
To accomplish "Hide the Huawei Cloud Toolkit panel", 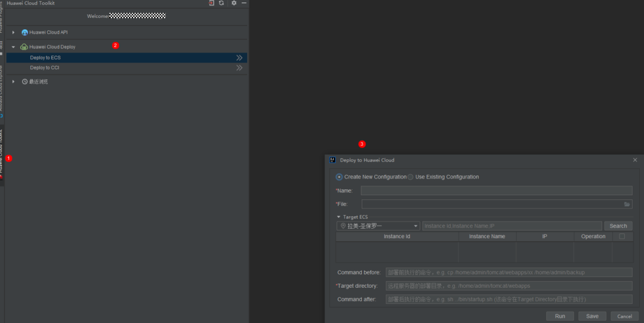I will 244,3.
